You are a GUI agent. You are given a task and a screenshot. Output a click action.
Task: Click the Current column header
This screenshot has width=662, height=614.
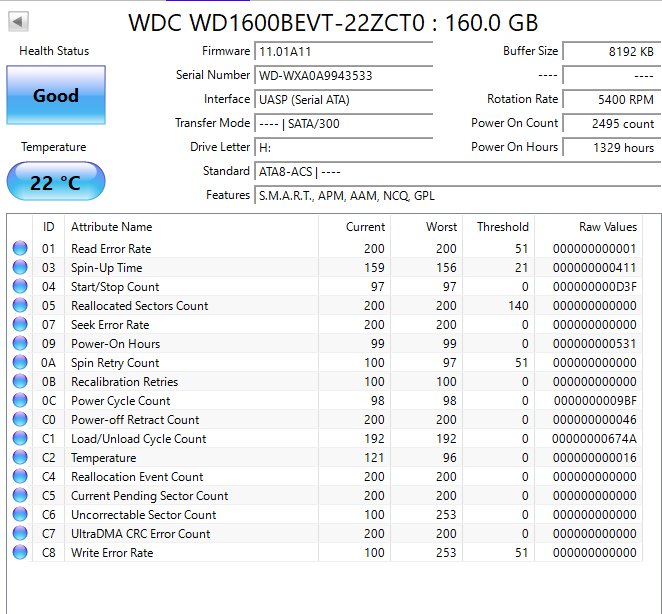355,227
